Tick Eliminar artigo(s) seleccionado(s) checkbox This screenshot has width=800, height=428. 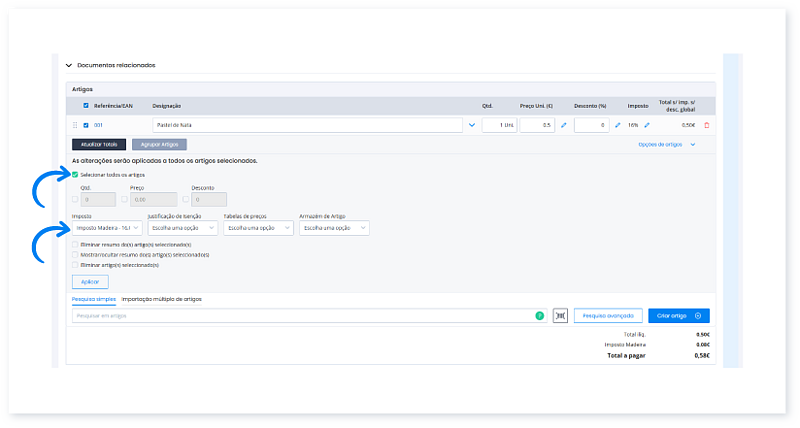(x=76, y=265)
